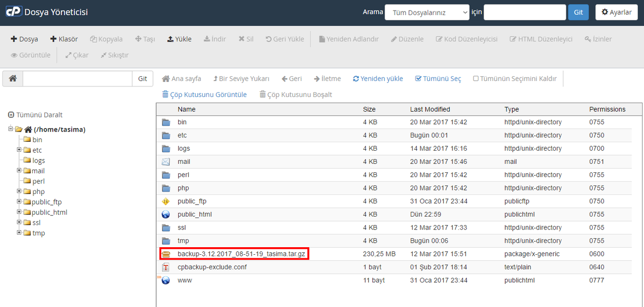Screen dimensions: 644x307
Task: Open Çöp Kutusunu Görüntüle trash view
Action: (x=204, y=94)
